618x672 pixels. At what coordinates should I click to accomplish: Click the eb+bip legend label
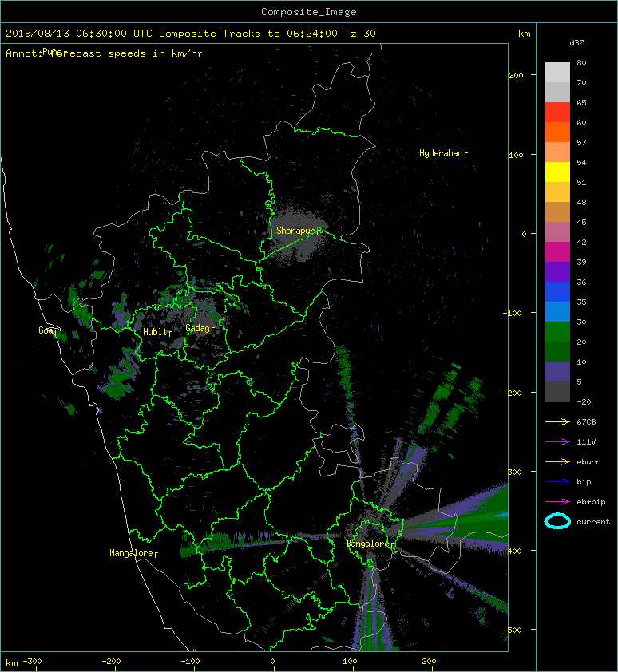(x=591, y=502)
